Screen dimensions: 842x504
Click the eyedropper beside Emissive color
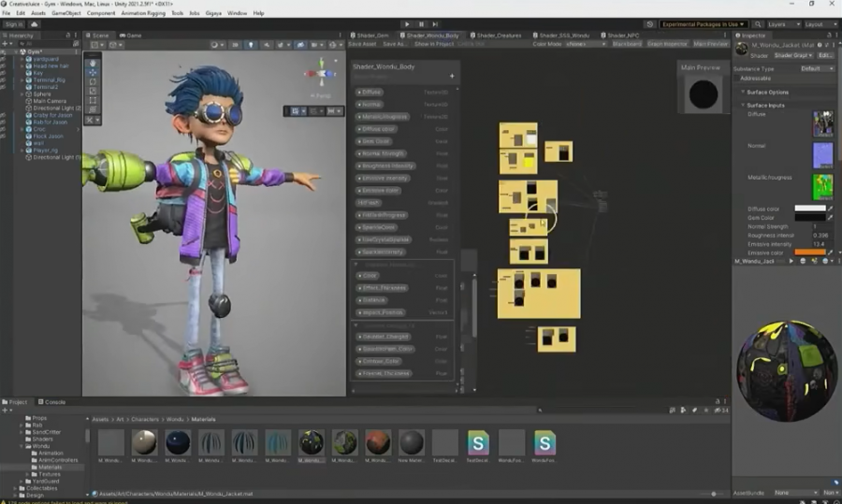831,252
